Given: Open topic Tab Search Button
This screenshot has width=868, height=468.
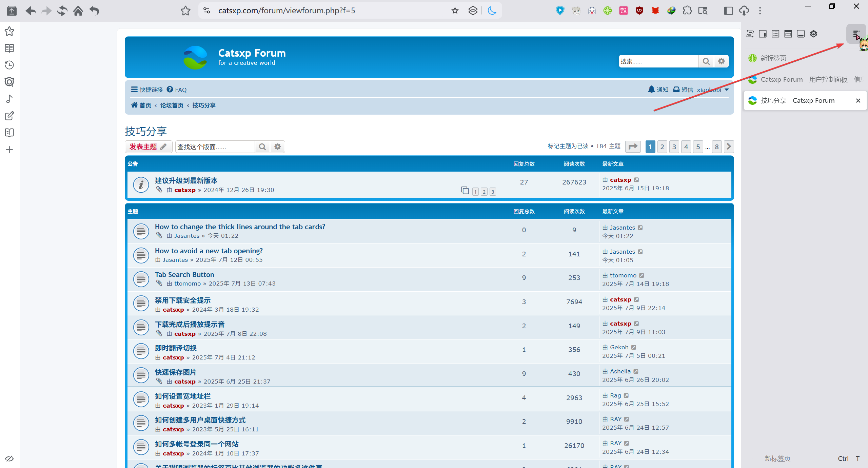Looking at the screenshot, I should [x=184, y=274].
